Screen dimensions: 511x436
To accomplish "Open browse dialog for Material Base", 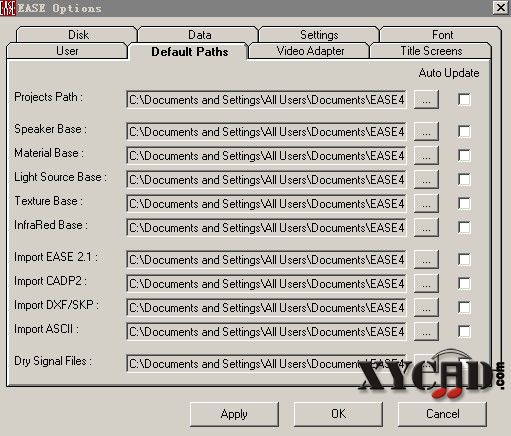I will click(x=426, y=155).
